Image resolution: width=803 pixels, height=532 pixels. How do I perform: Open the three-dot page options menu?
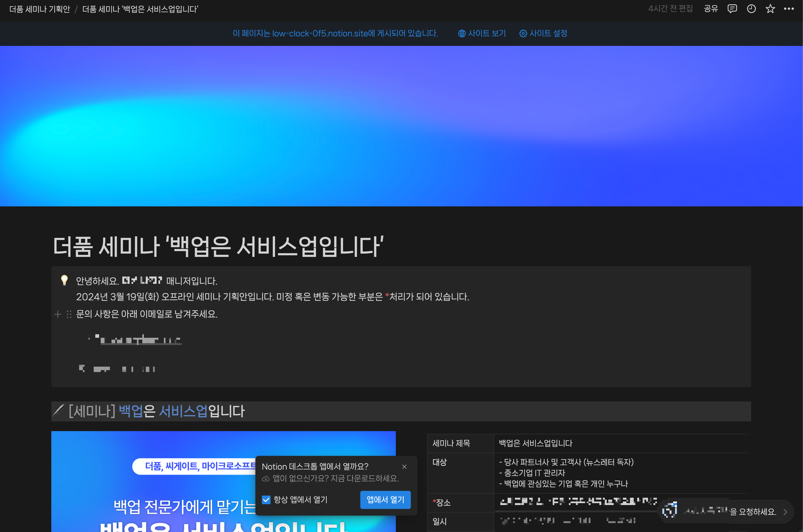pyautogui.click(x=788, y=9)
